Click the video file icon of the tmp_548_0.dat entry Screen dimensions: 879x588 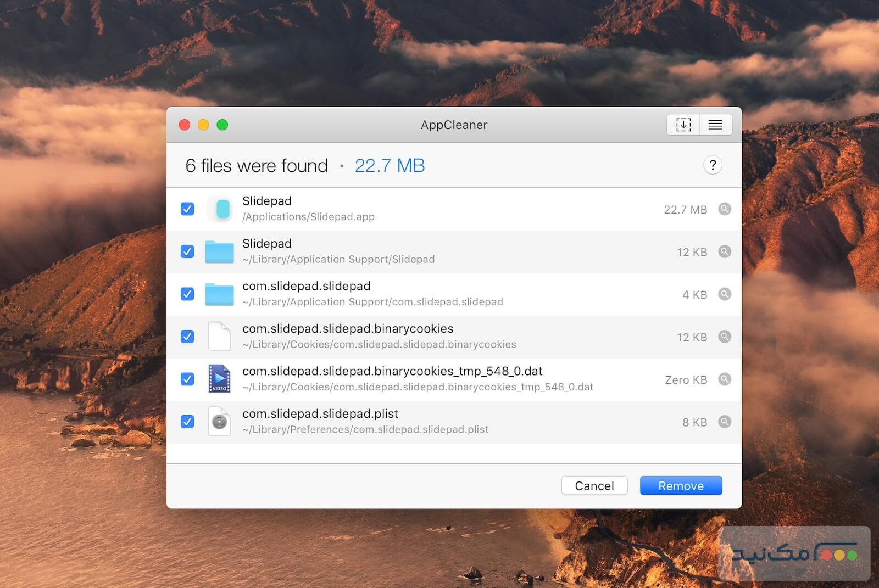(x=220, y=379)
